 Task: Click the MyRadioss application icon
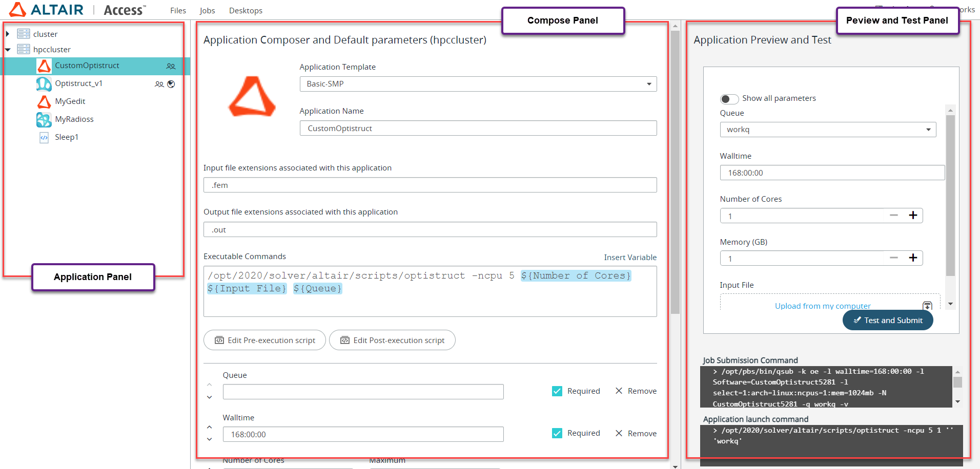pos(44,120)
